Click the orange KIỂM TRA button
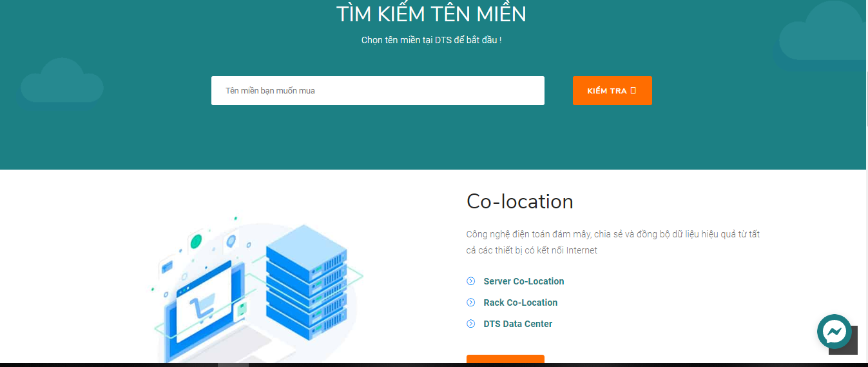868x367 pixels. (x=612, y=90)
